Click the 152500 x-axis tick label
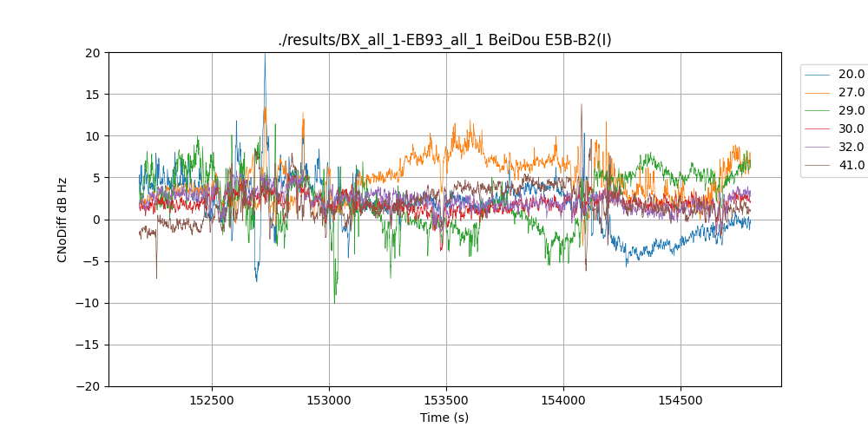The image size is (868, 434). coord(212,401)
